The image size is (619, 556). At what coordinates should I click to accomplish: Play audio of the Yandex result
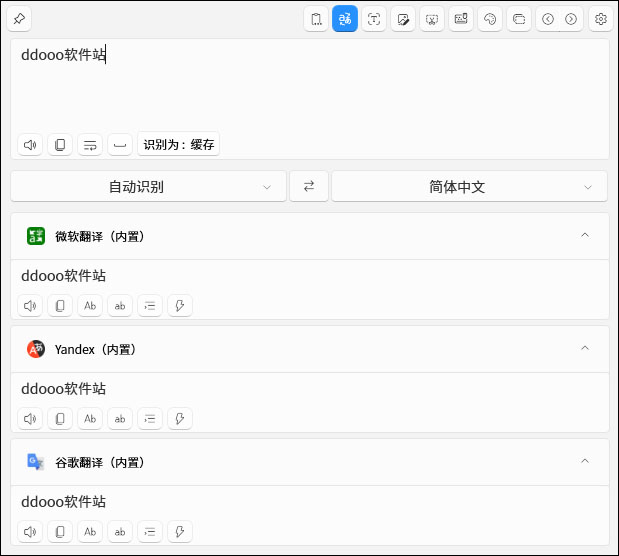coord(30,419)
